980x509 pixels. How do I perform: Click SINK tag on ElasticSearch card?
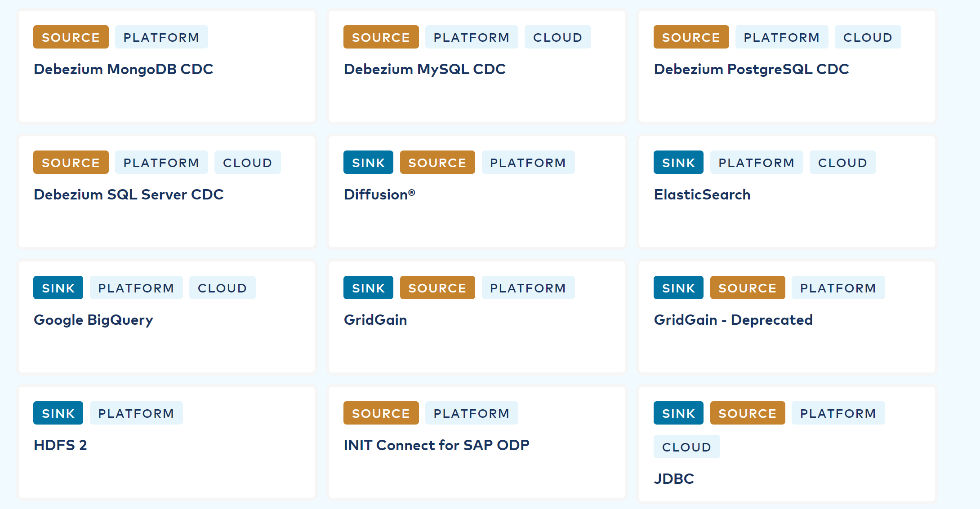point(678,163)
